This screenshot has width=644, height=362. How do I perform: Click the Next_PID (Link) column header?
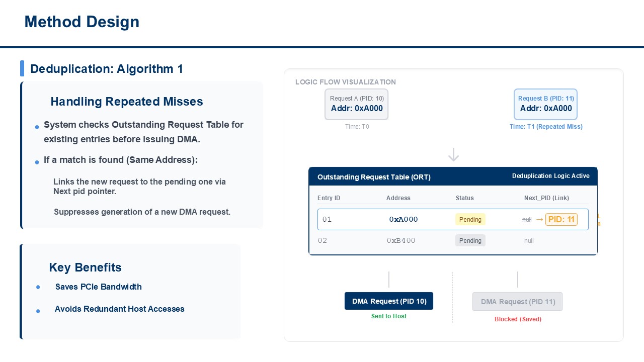point(546,198)
